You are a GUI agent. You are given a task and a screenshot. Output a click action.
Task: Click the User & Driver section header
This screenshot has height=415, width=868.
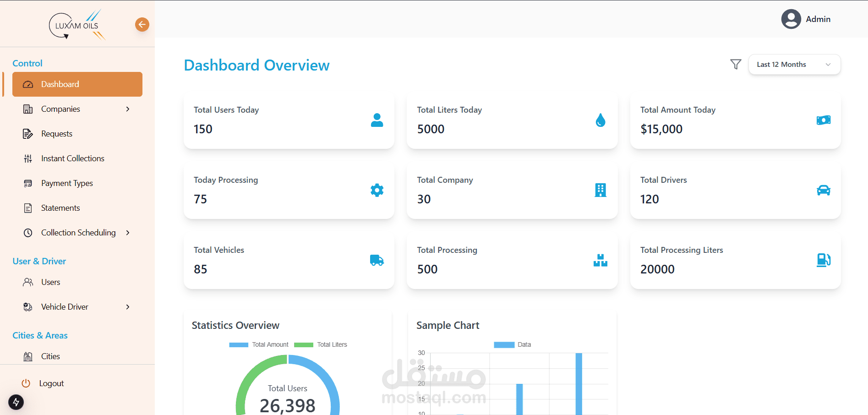pyautogui.click(x=39, y=261)
